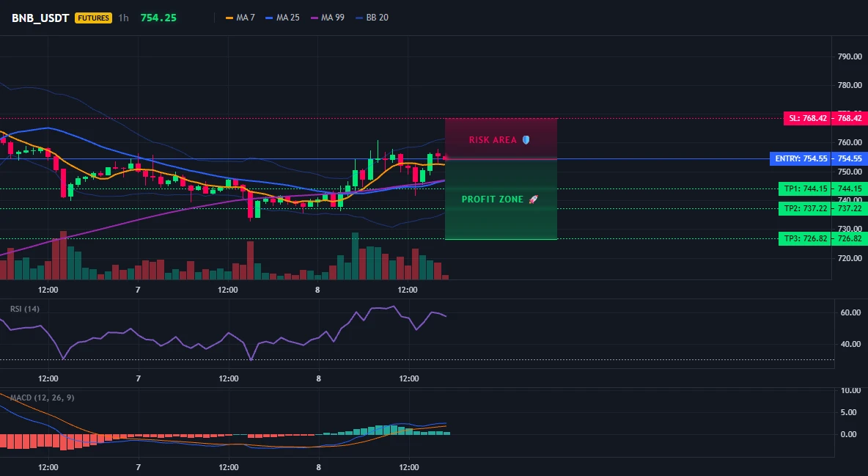This screenshot has height=476, width=868.
Task: Click the 40.00 RSI axis tick
Action: (x=851, y=344)
